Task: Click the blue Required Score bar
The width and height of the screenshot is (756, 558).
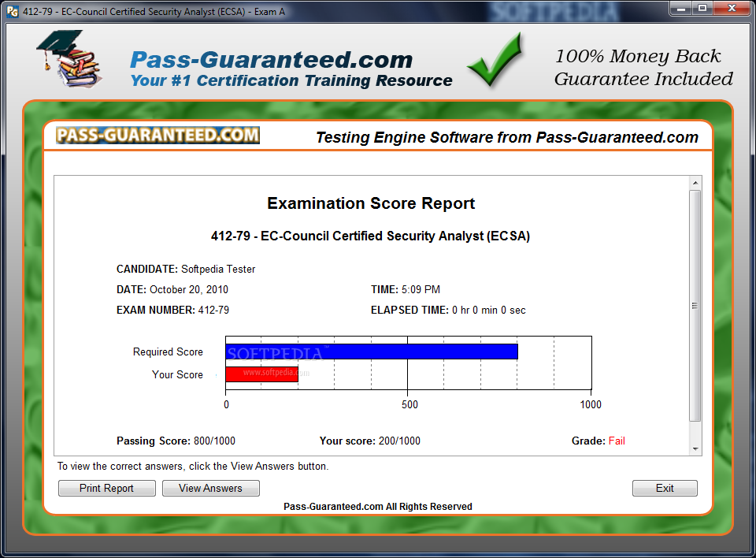Action: [x=372, y=352]
